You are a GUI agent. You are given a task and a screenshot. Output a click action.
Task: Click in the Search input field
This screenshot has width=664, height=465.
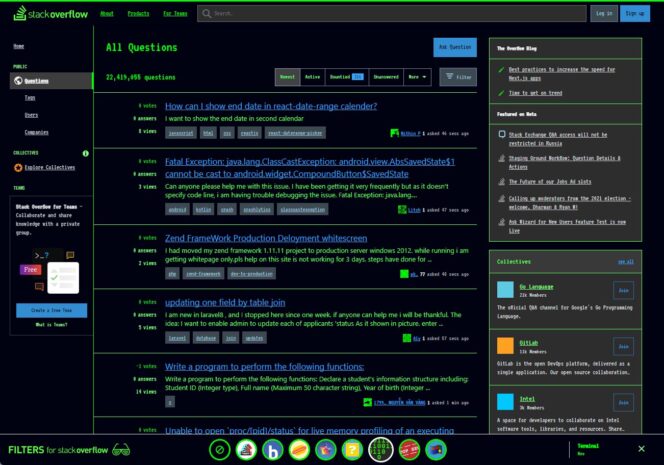[x=392, y=14]
